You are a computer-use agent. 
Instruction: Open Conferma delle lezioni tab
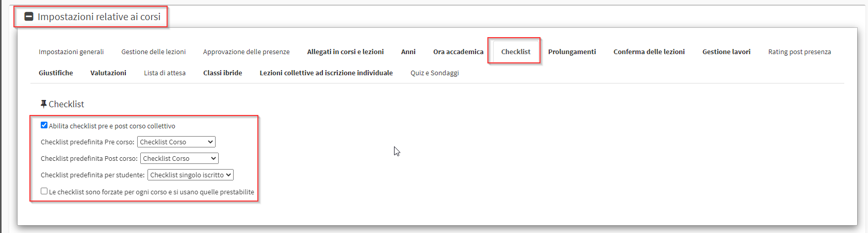649,52
